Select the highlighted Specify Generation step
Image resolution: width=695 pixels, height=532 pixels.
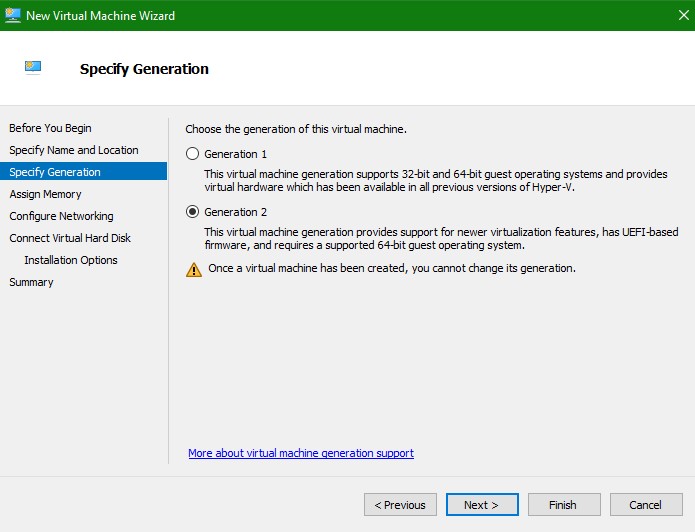pos(55,172)
